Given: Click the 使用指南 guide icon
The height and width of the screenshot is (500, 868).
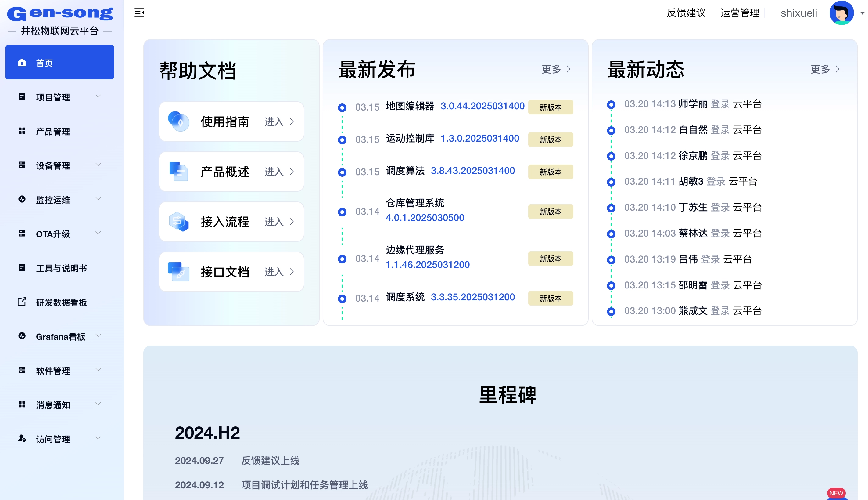Looking at the screenshot, I should (x=178, y=121).
